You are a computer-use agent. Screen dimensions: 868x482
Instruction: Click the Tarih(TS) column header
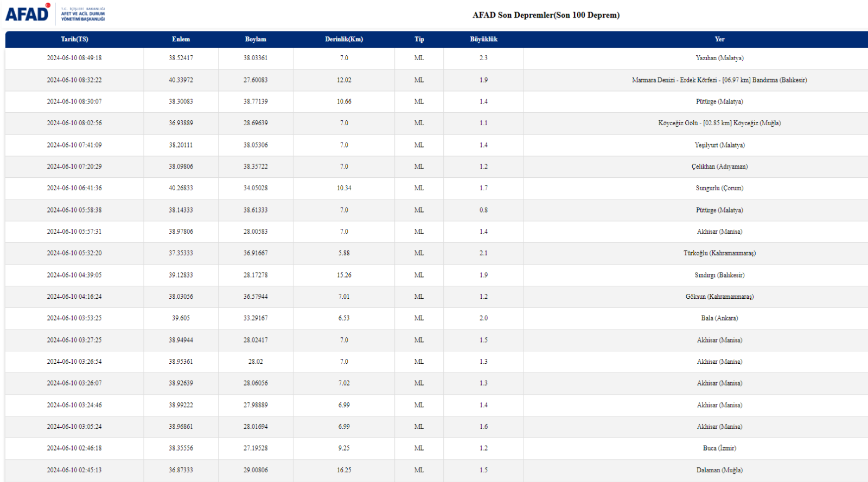pos(74,39)
